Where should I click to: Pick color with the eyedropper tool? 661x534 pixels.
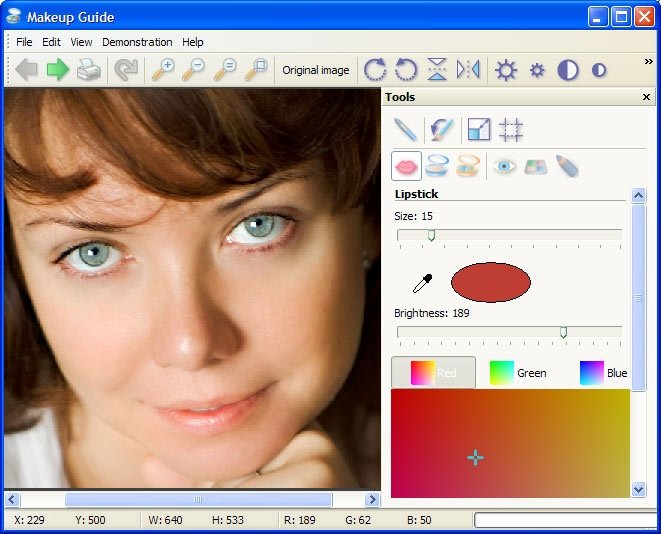pos(423,284)
